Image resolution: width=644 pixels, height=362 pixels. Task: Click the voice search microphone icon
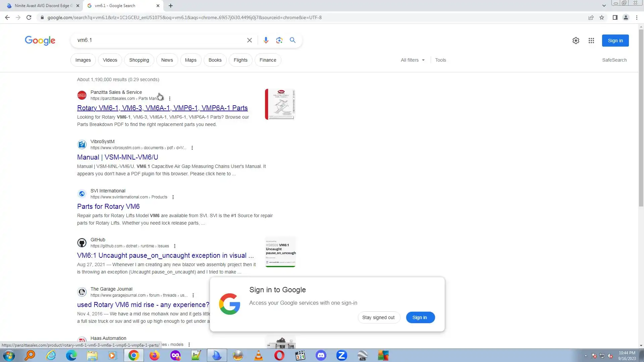click(266, 40)
